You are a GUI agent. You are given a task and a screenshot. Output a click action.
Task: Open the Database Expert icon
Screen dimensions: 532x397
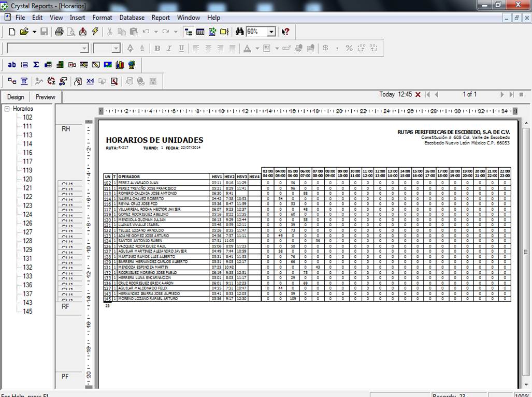click(x=12, y=81)
